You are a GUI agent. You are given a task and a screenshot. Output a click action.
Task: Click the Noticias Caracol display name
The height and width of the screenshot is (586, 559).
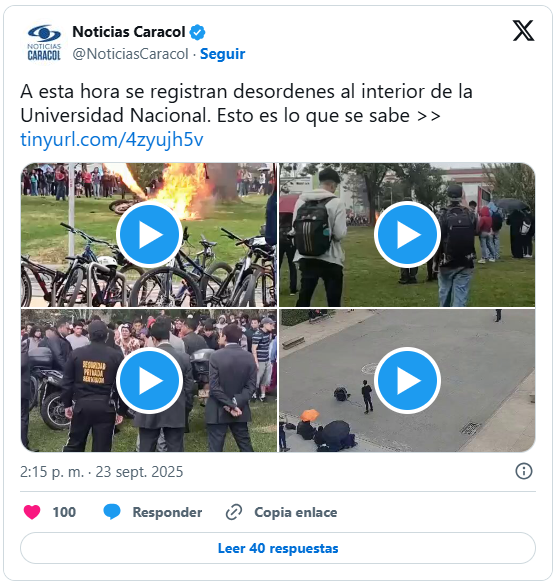click(x=129, y=32)
